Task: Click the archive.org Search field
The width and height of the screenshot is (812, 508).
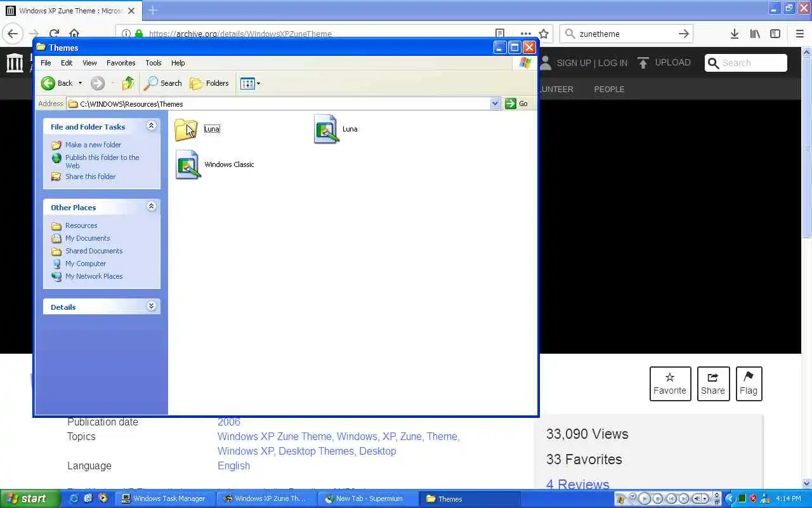Action: pyautogui.click(x=747, y=63)
